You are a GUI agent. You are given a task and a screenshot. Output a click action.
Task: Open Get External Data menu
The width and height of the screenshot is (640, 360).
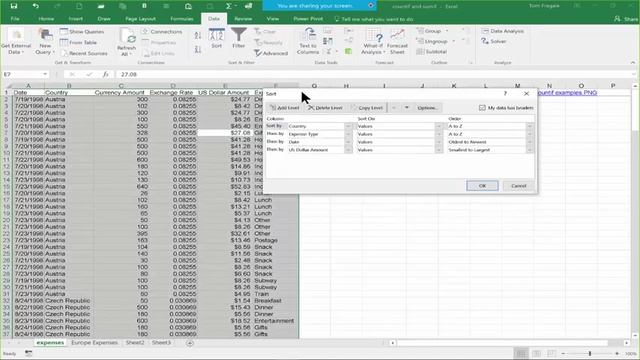(16, 42)
